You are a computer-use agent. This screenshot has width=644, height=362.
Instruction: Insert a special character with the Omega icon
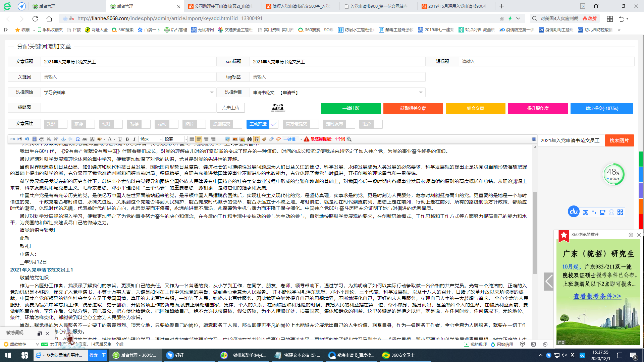point(78,139)
